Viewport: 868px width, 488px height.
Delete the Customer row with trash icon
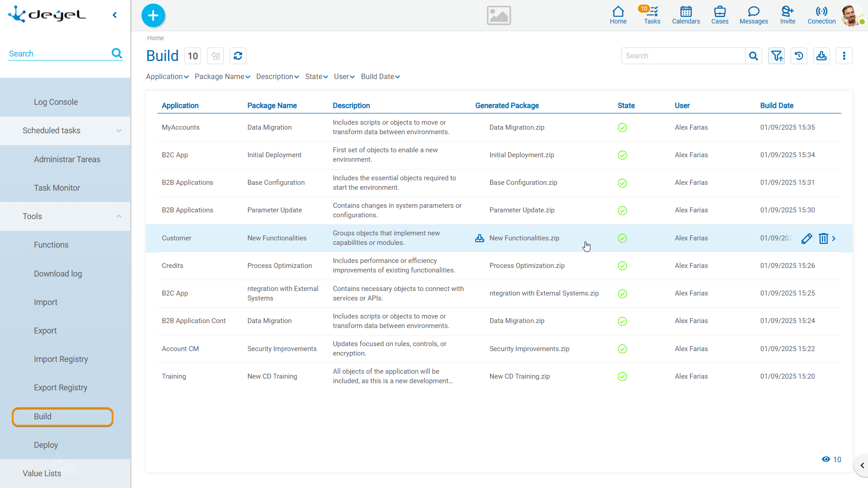(x=823, y=239)
